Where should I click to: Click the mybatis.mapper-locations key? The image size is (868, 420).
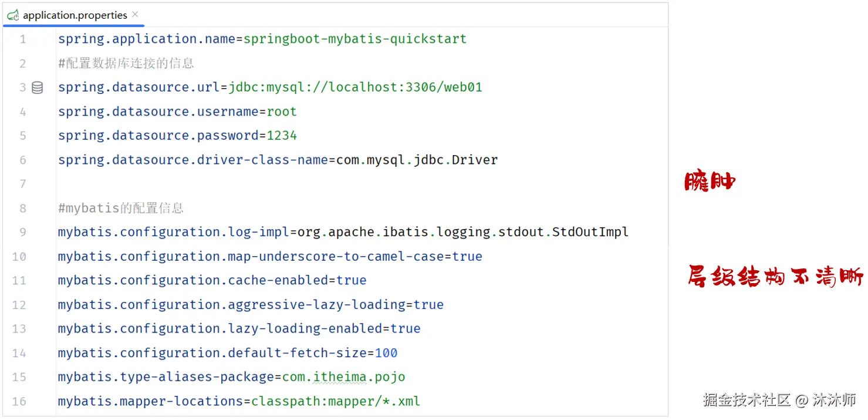click(x=150, y=401)
